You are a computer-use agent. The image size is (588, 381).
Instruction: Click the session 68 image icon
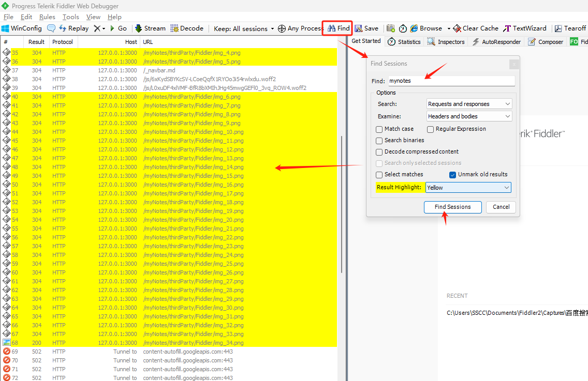[x=6, y=342]
